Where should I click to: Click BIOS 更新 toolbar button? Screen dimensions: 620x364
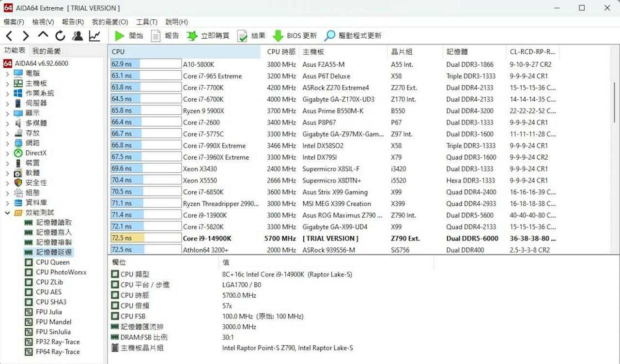(x=294, y=36)
